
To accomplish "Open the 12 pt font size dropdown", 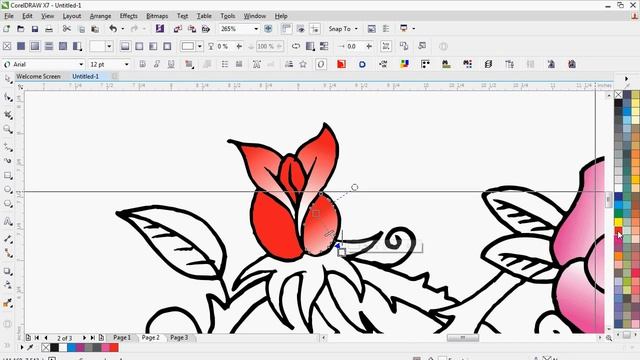I will click(126, 64).
